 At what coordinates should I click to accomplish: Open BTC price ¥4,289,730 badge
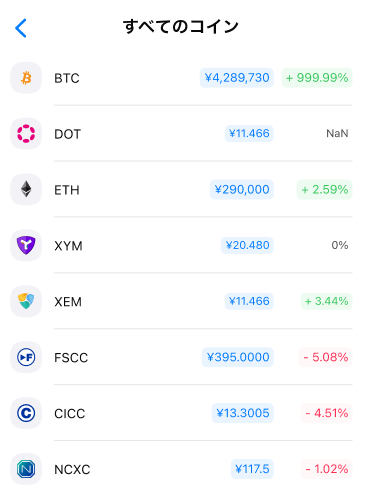[237, 78]
